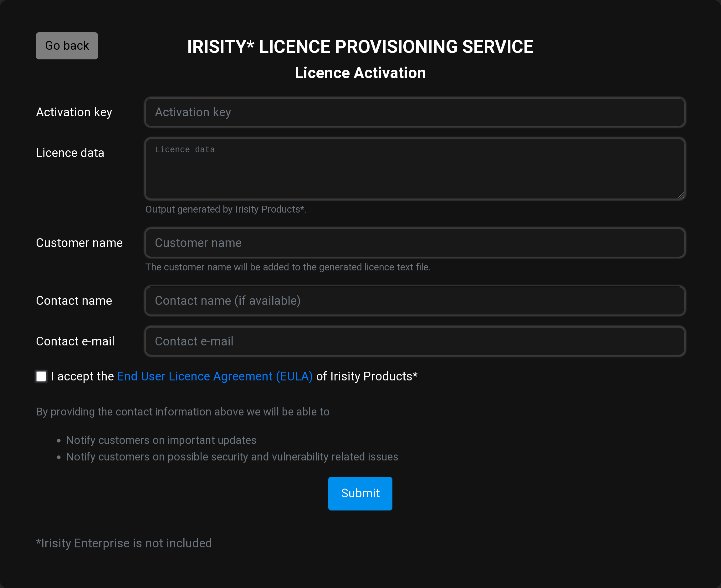Click the 'I accept the' checkbox label text
This screenshot has height=588, width=721.
(x=82, y=376)
